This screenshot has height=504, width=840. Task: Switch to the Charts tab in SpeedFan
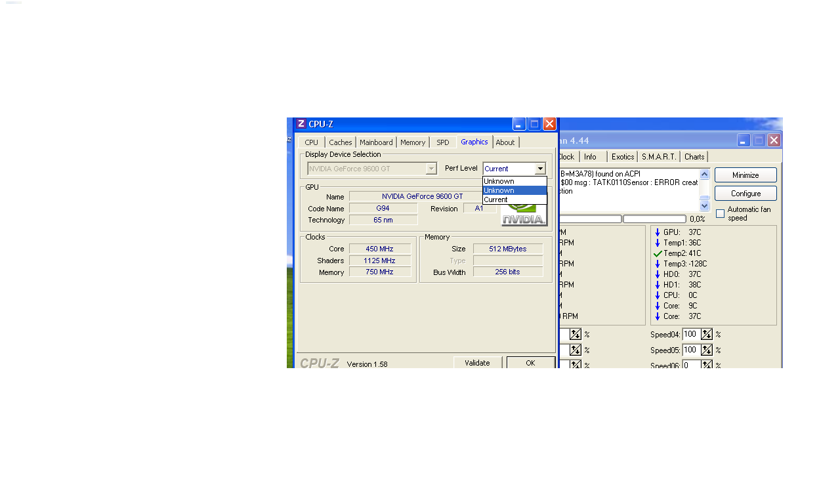pyautogui.click(x=694, y=157)
